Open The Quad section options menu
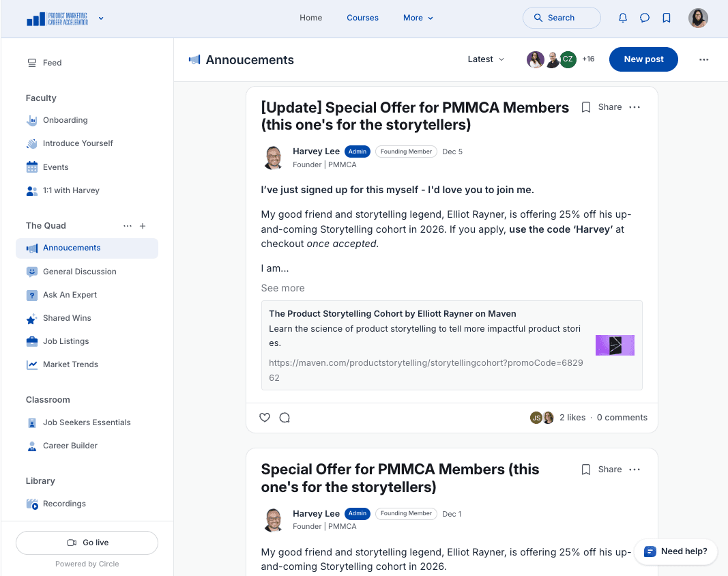 127,226
